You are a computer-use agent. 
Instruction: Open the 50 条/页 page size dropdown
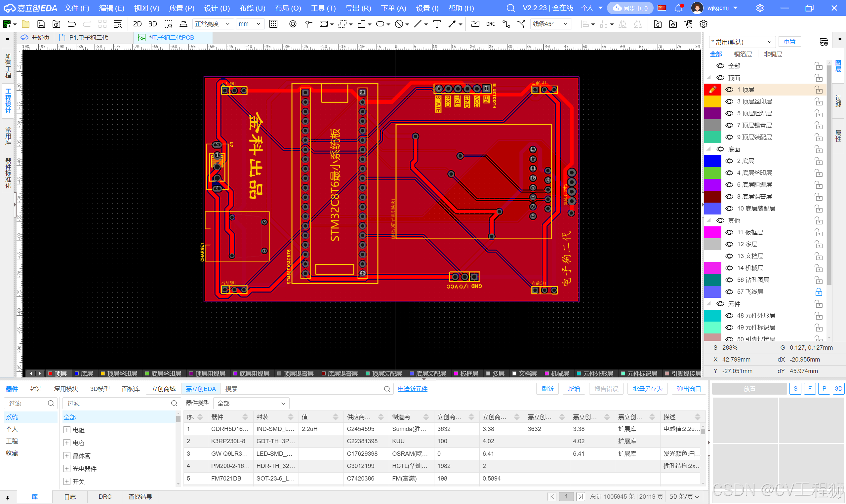[684, 496]
